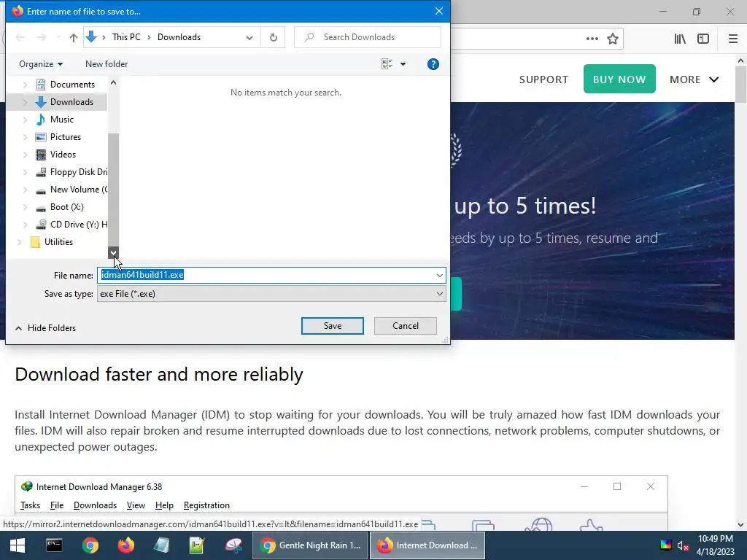Image resolution: width=747 pixels, height=560 pixels.
Task: Click the Internet Download Firefox taskbar button
Action: click(427, 545)
